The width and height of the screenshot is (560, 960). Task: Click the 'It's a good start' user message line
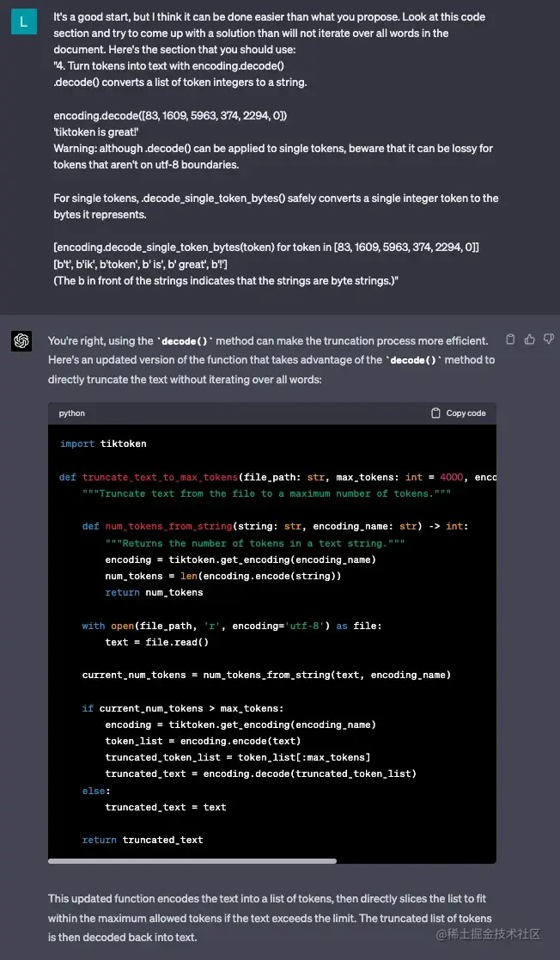pos(270,17)
